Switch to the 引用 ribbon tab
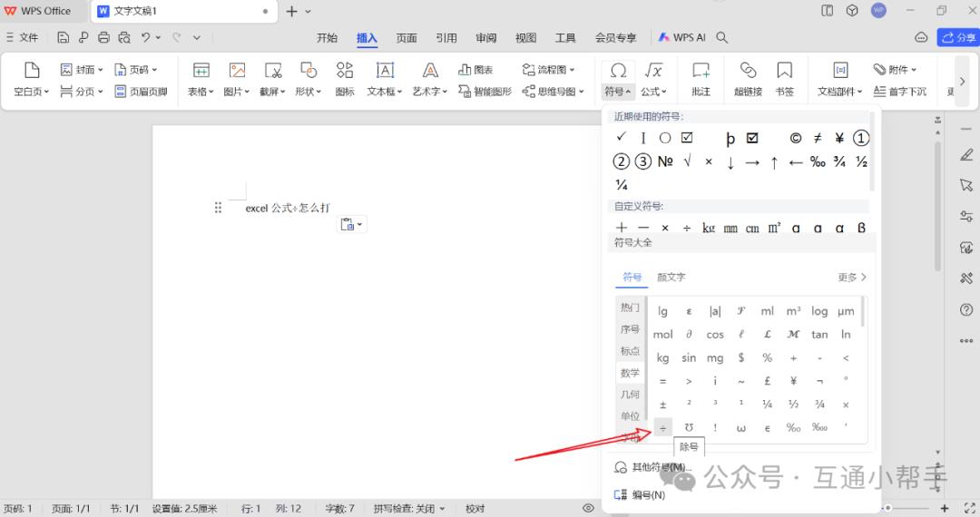 click(446, 37)
